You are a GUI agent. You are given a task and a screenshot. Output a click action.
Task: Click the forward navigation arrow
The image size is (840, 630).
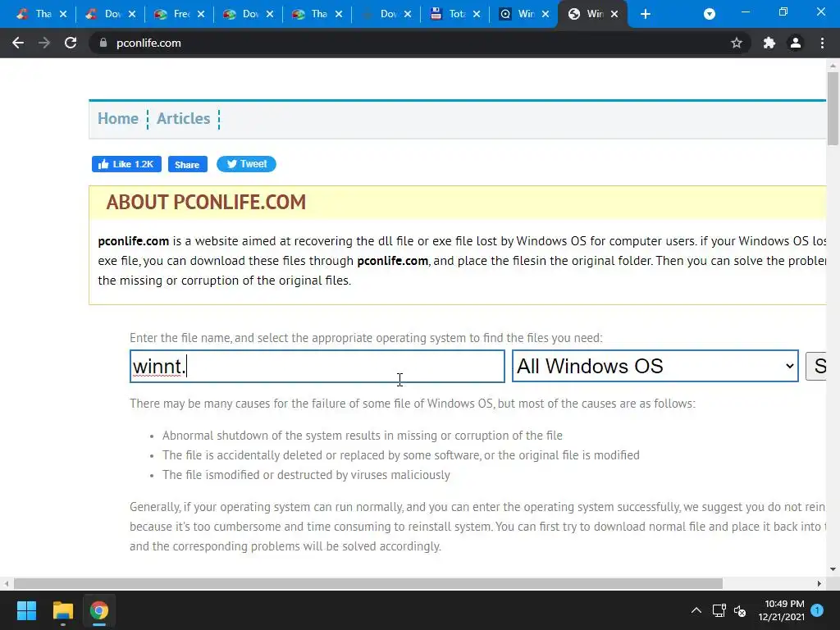(44, 43)
